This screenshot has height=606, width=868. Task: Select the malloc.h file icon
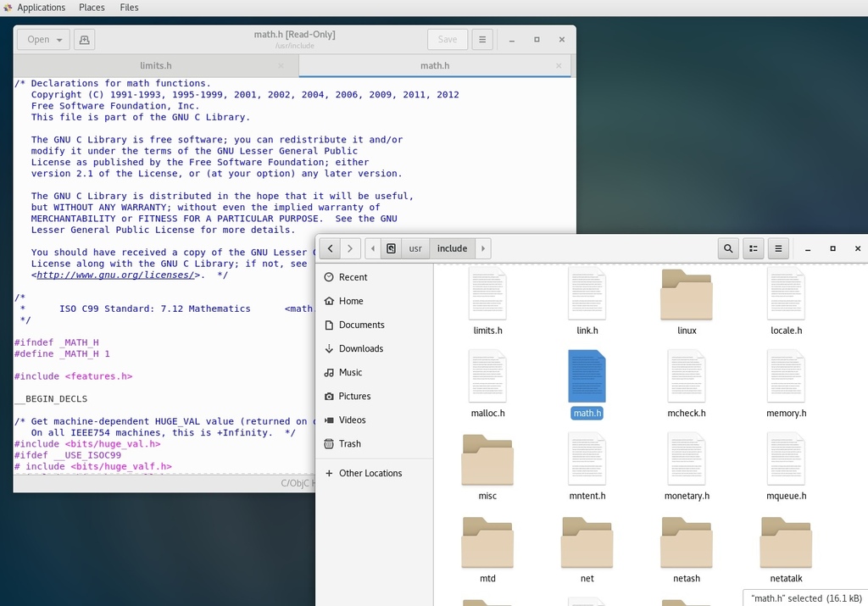(x=487, y=376)
